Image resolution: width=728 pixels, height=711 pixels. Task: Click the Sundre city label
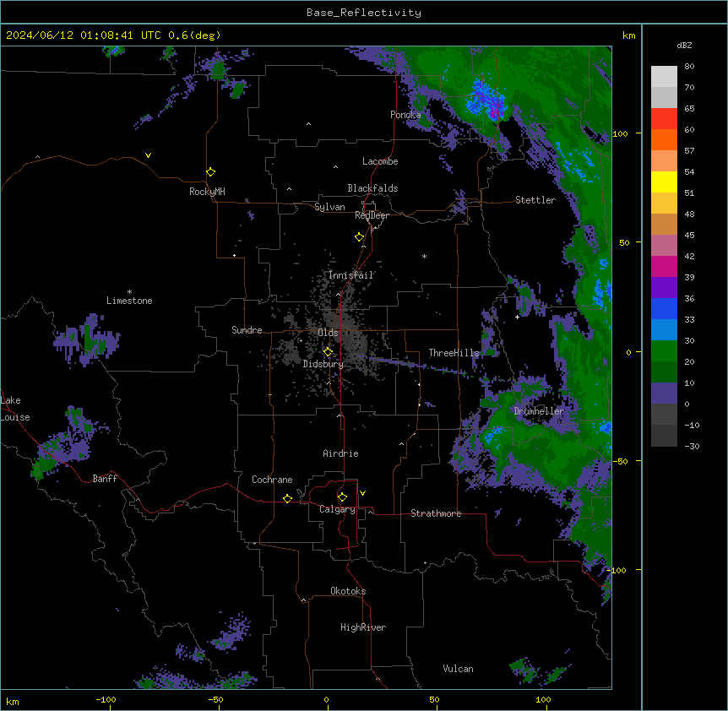pyautogui.click(x=247, y=330)
